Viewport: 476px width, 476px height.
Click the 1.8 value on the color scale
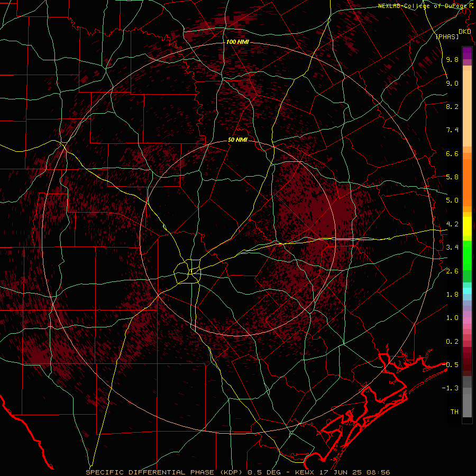[x=452, y=295]
